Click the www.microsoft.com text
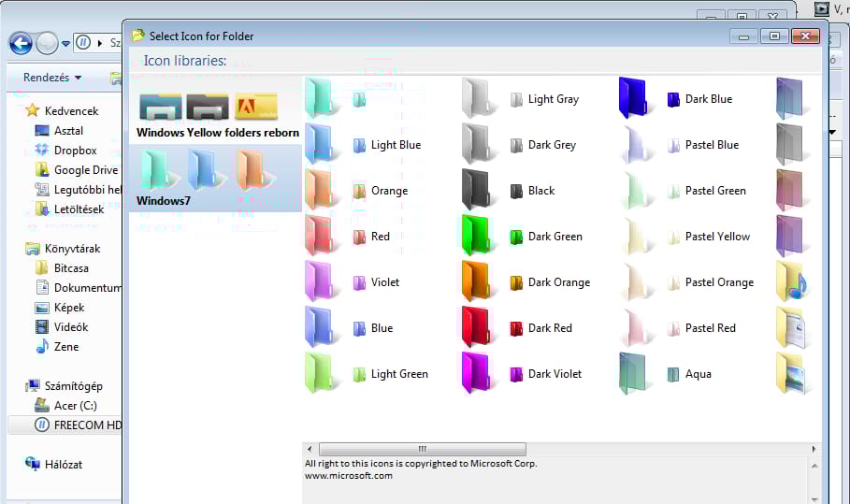 click(x=349, y=476)
